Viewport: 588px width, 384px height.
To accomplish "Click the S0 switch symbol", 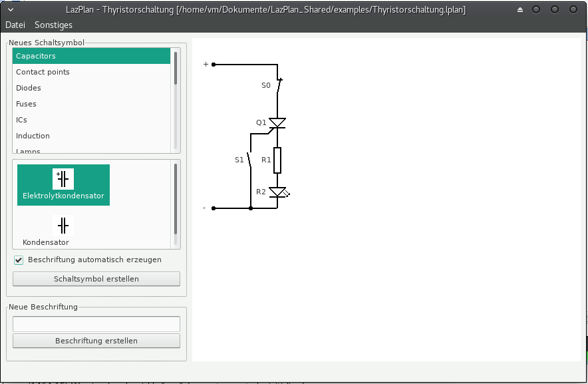I will [279, 86].
